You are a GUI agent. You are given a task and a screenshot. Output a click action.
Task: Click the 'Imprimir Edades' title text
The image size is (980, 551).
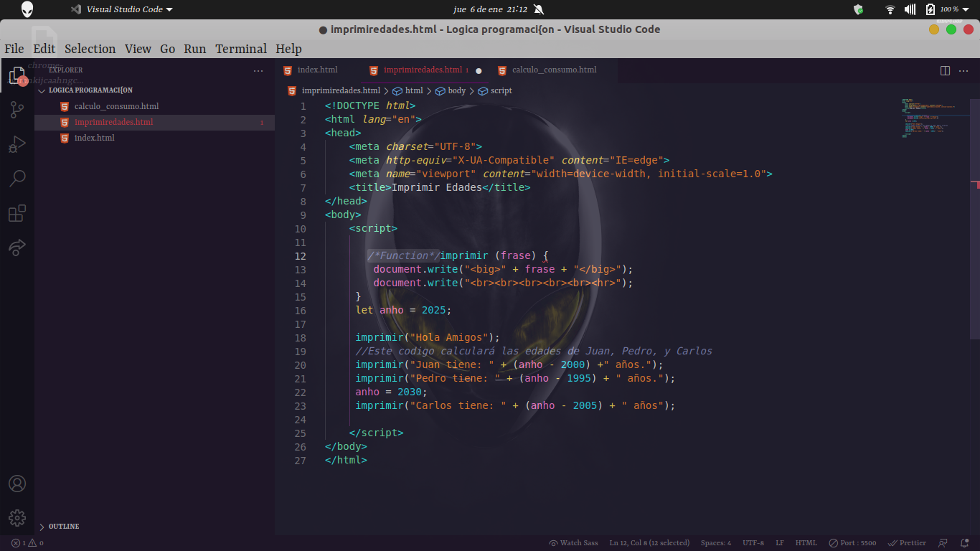(437, 188)
